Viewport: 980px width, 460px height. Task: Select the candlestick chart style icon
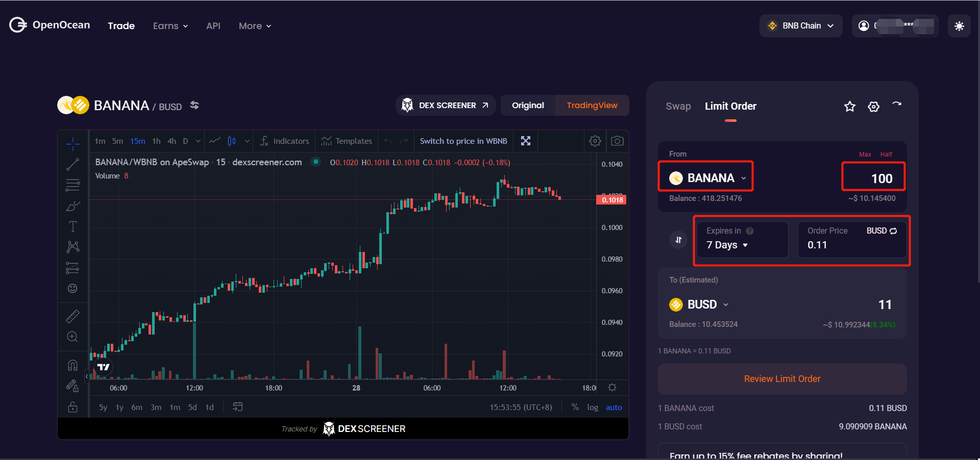(232, 141)
